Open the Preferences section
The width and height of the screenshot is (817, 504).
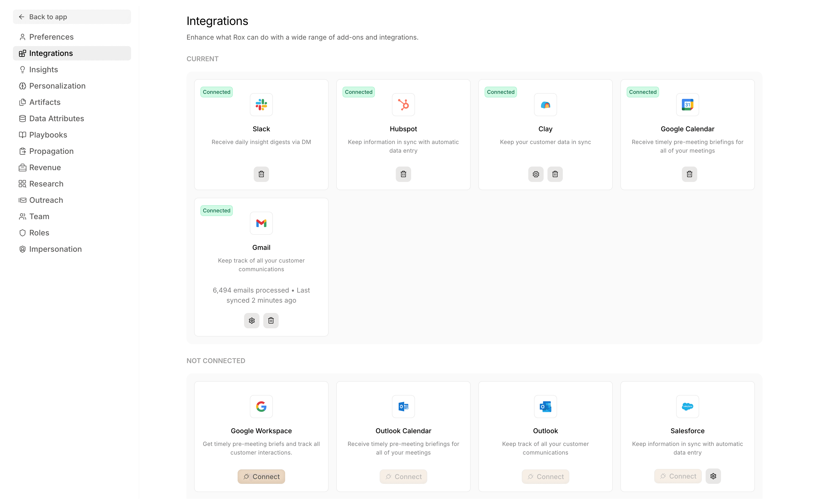coord(51,37)
